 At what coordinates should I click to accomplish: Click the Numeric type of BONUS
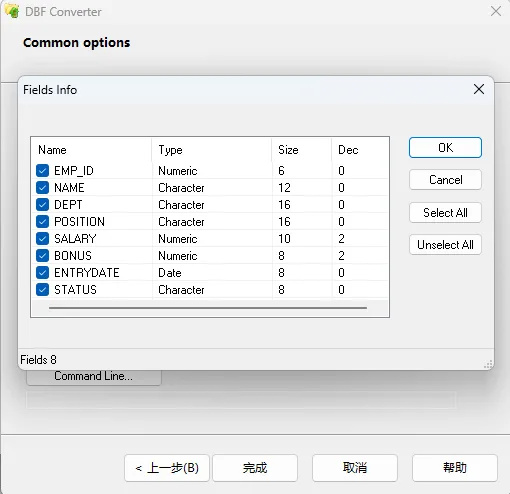(x=178, y=256)
